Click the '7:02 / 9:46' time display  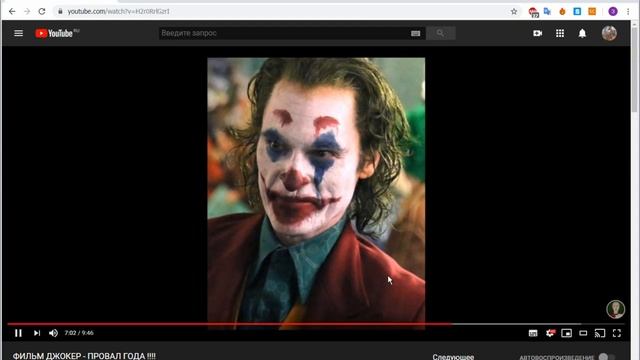pos(79,333)
